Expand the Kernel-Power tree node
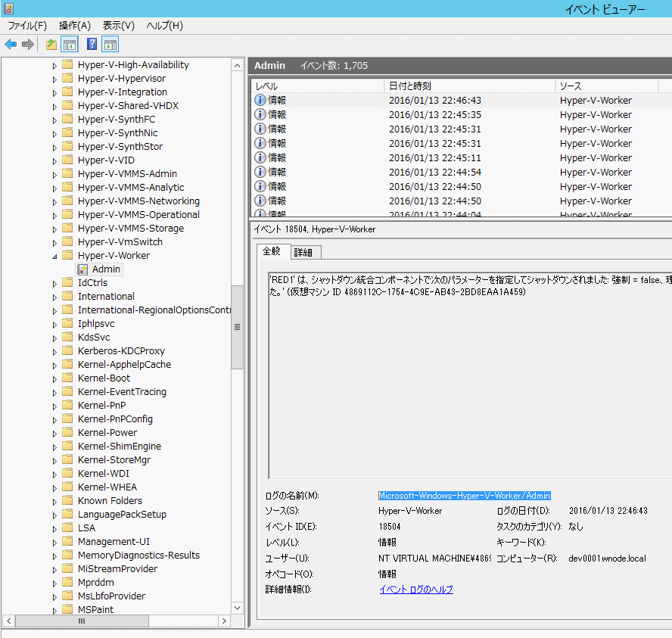The image size is (672, 638). (54, 434)
